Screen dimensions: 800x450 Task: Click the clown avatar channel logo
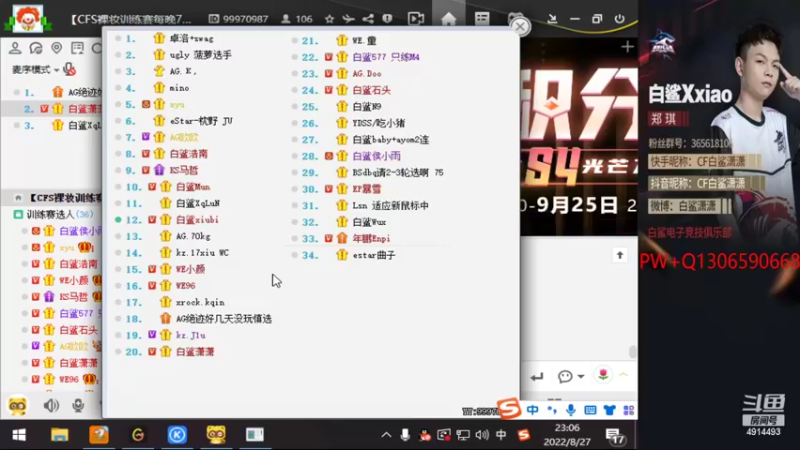[x=27, y=18]
